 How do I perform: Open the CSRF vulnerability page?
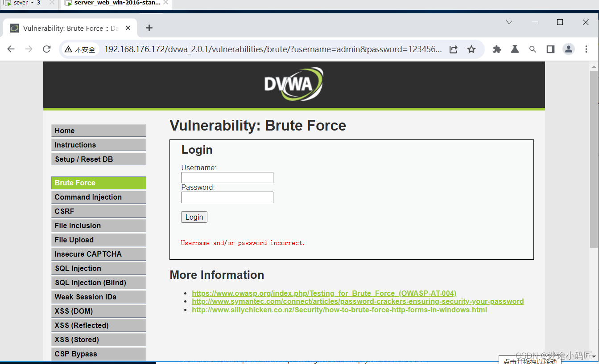point(99,211)
